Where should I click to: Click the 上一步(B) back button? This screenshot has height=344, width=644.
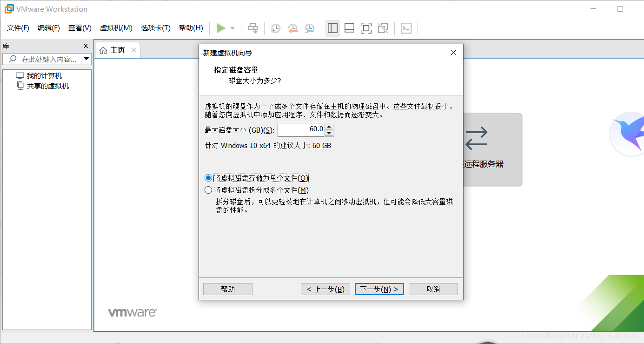(325, 289)
